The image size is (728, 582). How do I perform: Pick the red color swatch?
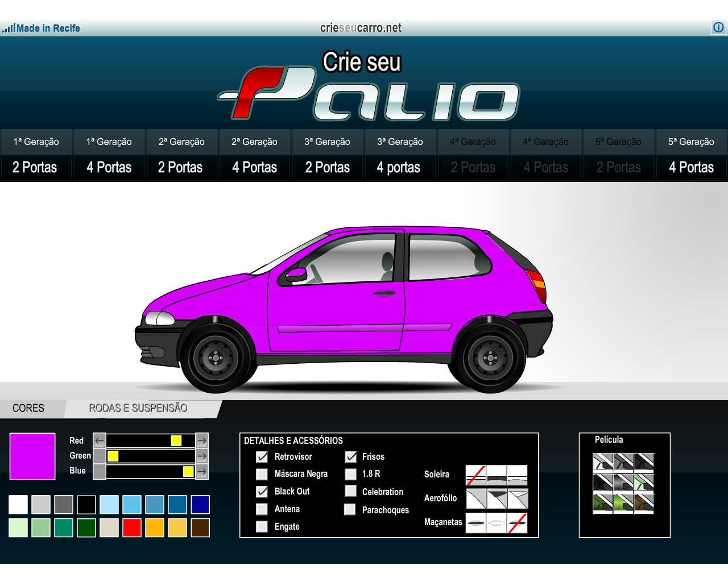coord(132,527)
